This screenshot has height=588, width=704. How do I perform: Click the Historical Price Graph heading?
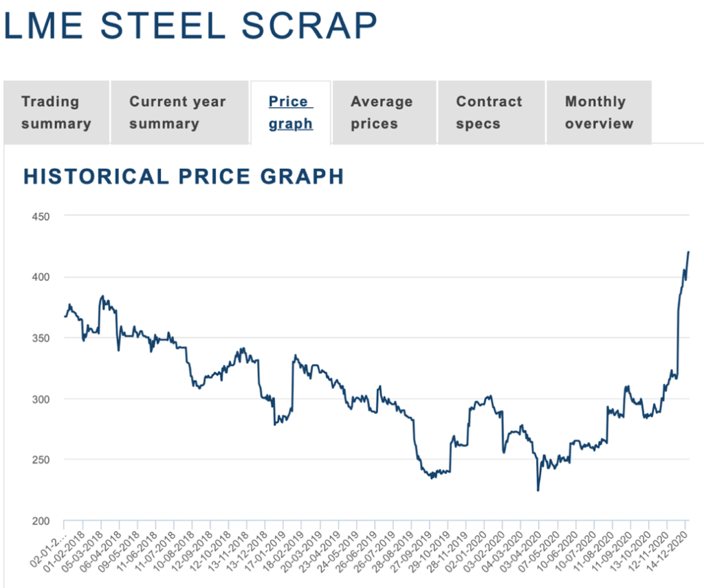click(x=184, y=177)
